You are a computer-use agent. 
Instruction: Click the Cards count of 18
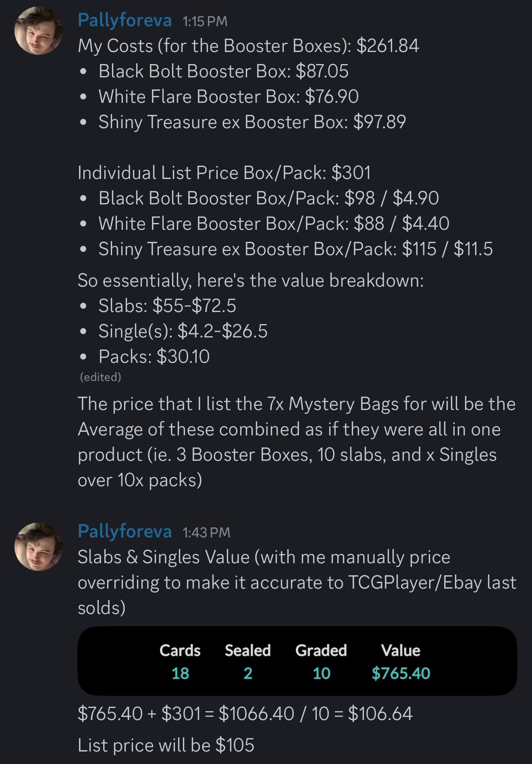point(180,673)
